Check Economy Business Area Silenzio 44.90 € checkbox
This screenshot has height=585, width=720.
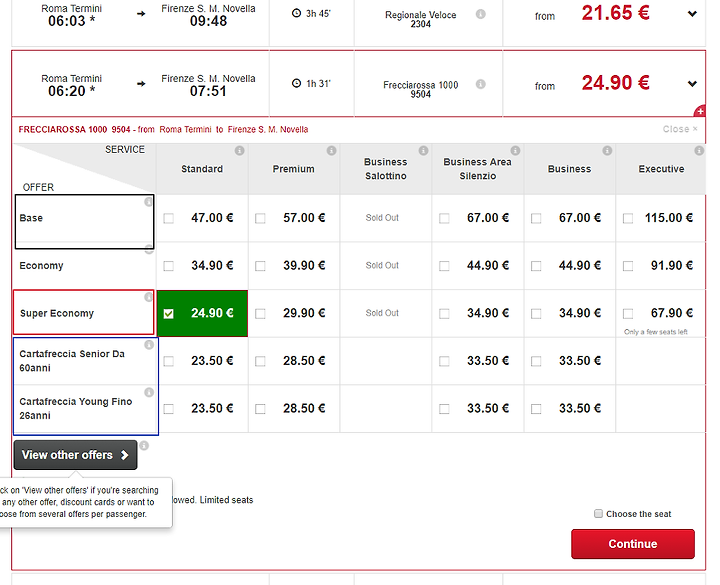click(444, 266)
